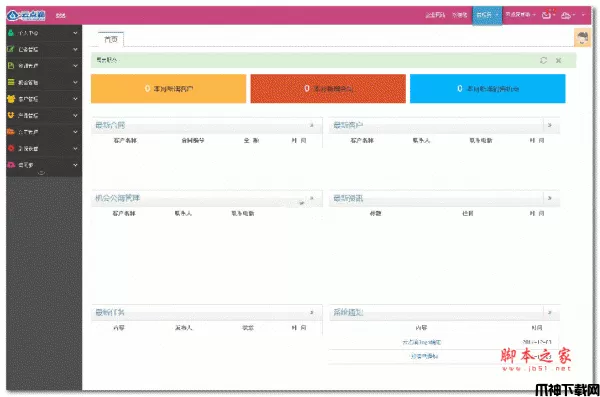
Task: Click the yellow-green list bars icon in the sidebar
Action: click(11, 82)
